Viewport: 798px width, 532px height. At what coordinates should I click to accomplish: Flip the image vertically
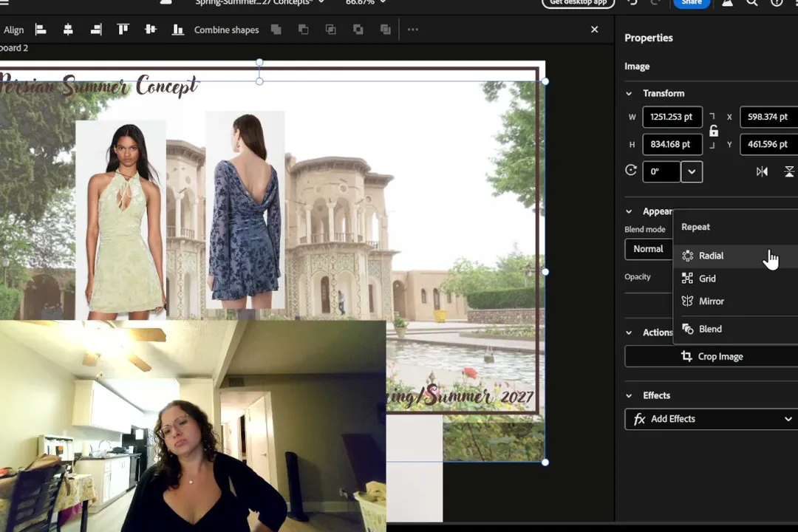789,171
